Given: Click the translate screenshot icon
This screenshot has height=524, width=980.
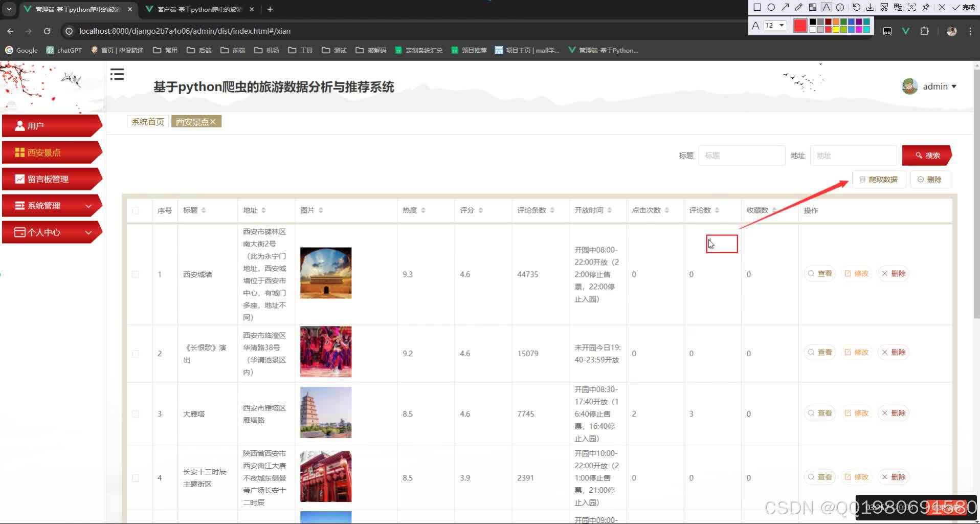Looking at the screenshot, I should click(898, 7).
